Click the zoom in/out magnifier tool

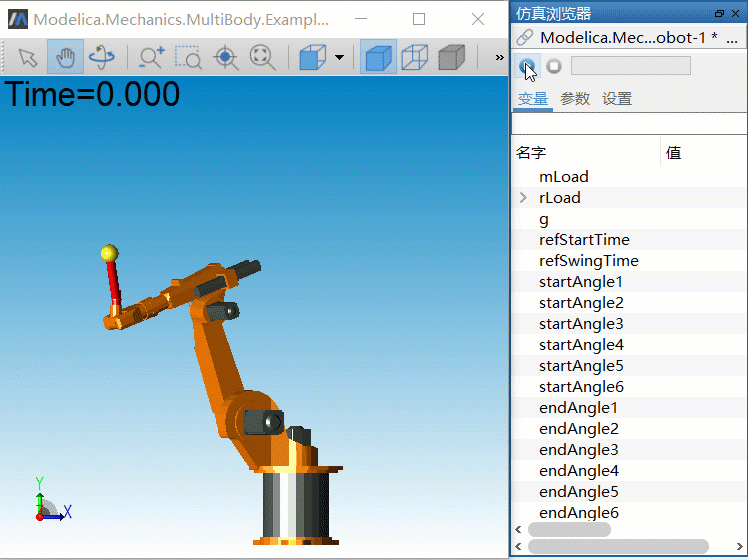click(152, 58)
